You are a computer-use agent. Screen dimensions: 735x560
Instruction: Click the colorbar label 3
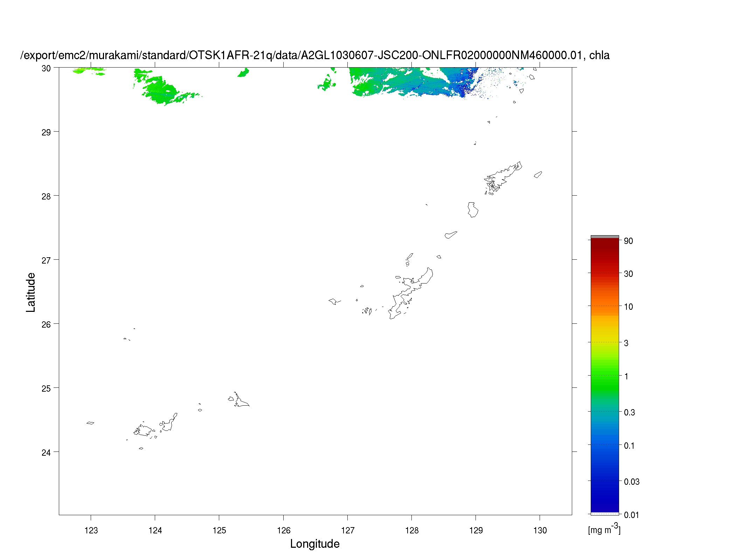point(626,343)
